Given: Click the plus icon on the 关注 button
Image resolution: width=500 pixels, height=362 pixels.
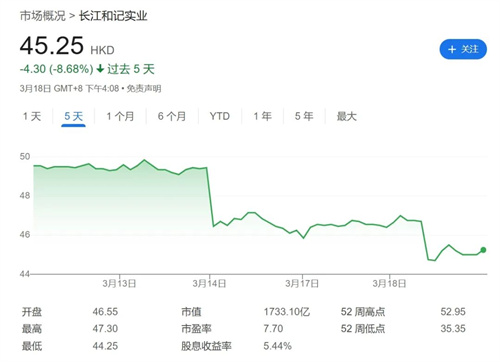Looking at the screenshot, I should point(452,50).
